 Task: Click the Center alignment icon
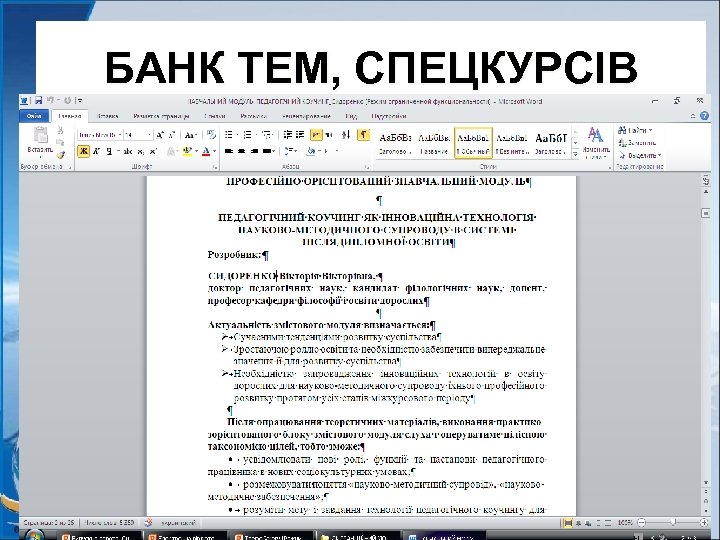[242, 151]
